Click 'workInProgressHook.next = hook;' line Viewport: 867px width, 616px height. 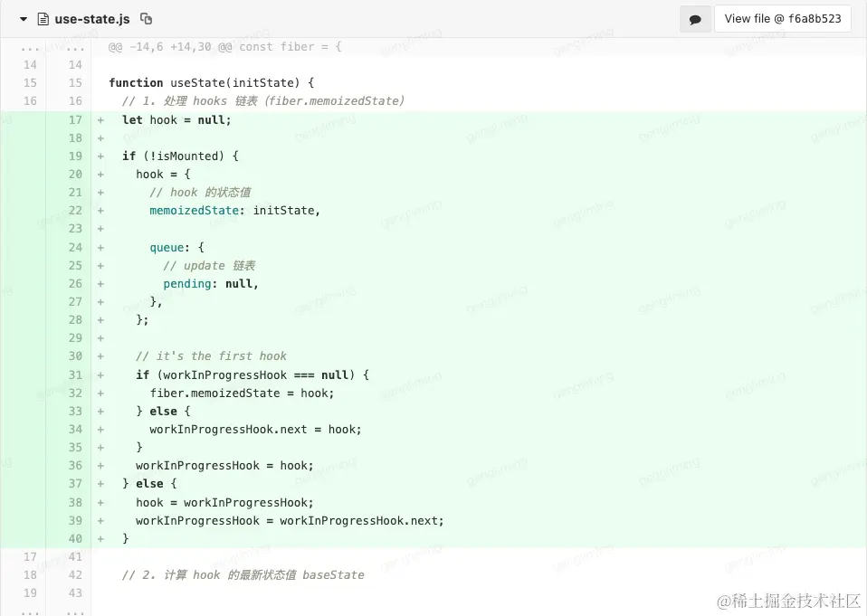pos(255,430)
